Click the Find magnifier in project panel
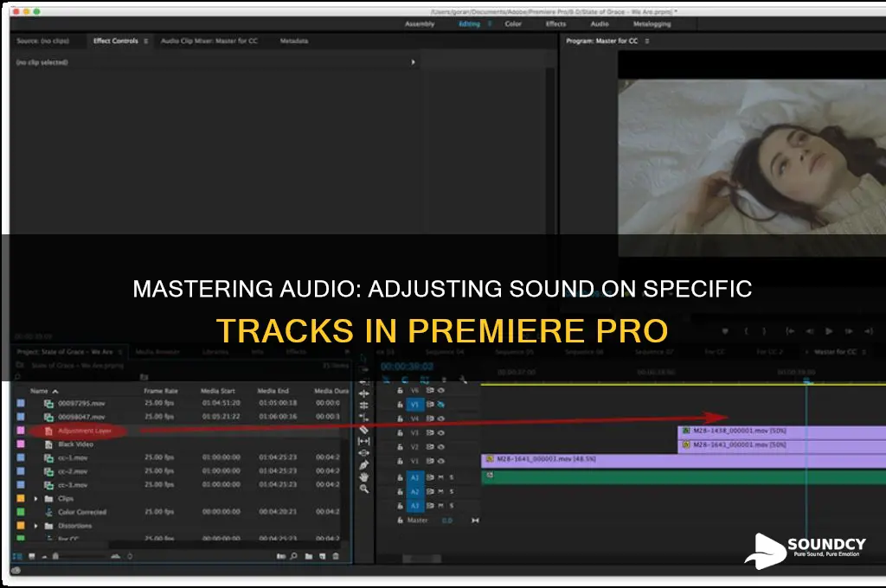Viewport: 886px width, 588px height. (294, 556)
